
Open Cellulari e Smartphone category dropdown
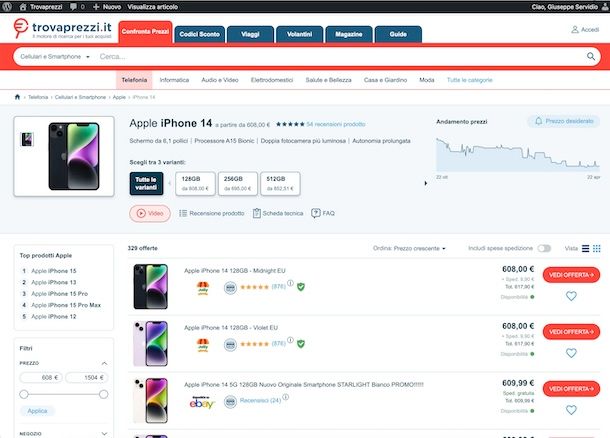coord(55,56)
